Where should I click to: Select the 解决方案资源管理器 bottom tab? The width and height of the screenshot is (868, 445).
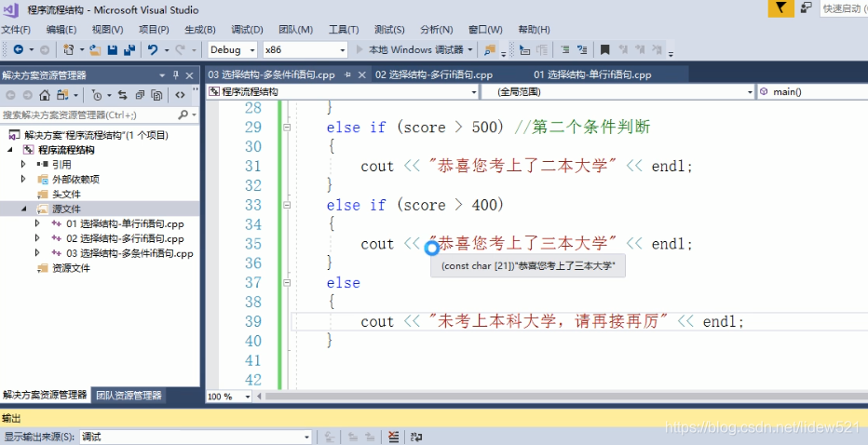45,395
